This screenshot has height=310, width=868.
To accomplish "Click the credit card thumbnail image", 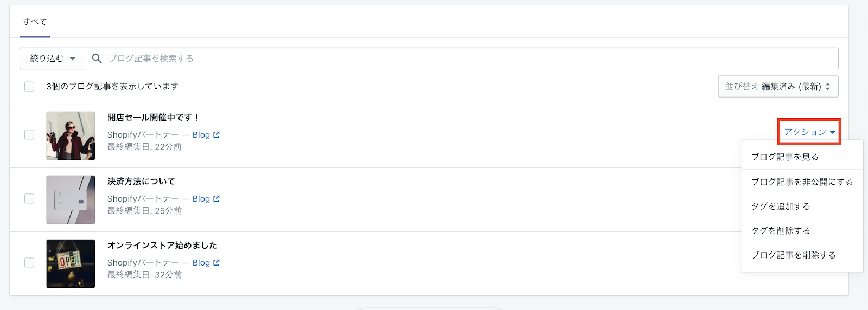I will click(x=71, y=199).
